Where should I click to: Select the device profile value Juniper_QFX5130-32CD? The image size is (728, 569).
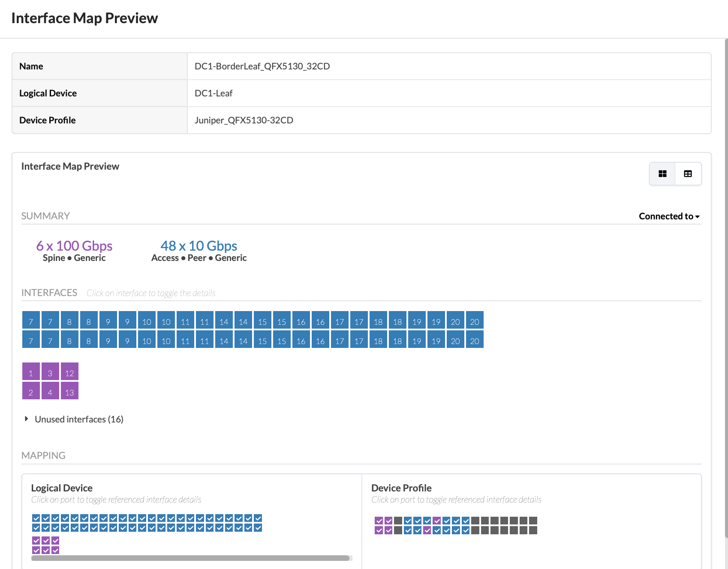pos(244,120)
